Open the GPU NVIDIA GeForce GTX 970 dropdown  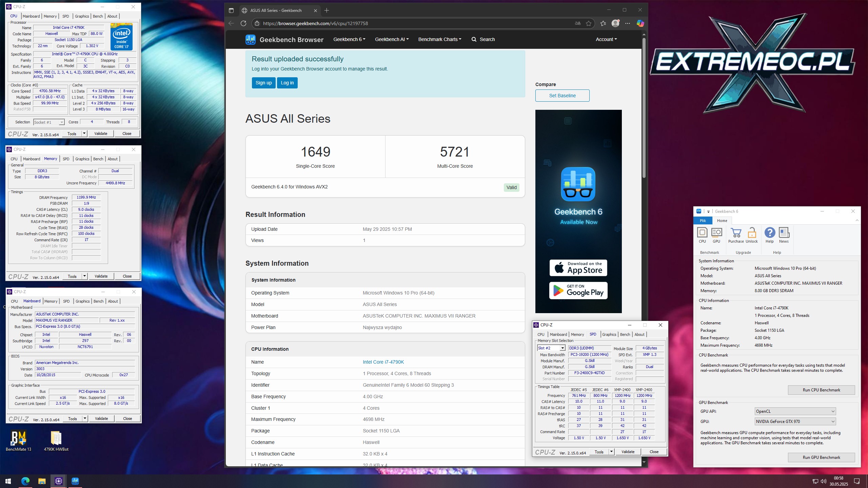[x=795, y=422]
